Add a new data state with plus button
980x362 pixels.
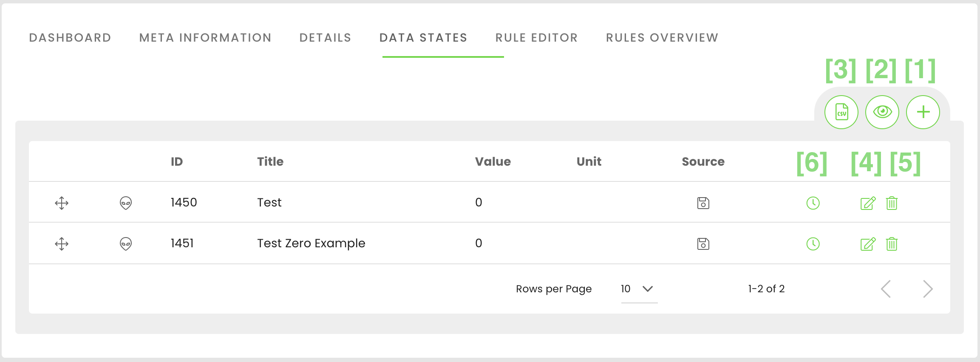coord(923,112)
